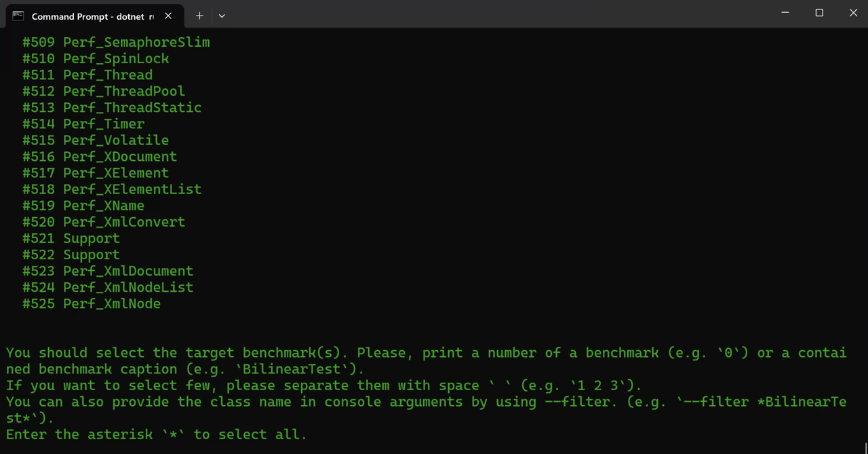Click the Perf_ThreadPool benchmark text
This screenshot has height=454, width=868.
[123, 91]
